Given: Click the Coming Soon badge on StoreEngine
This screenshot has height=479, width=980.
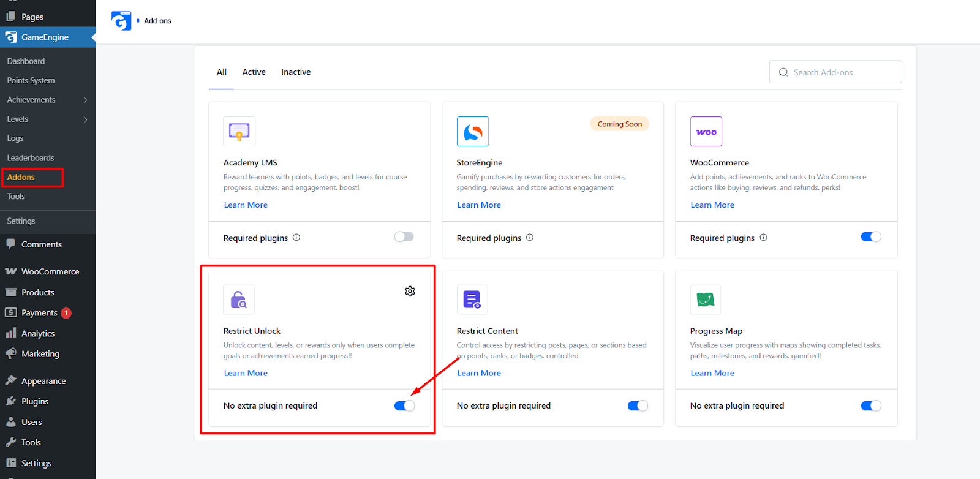Looking at the screenshot, I should coord(620,124).
